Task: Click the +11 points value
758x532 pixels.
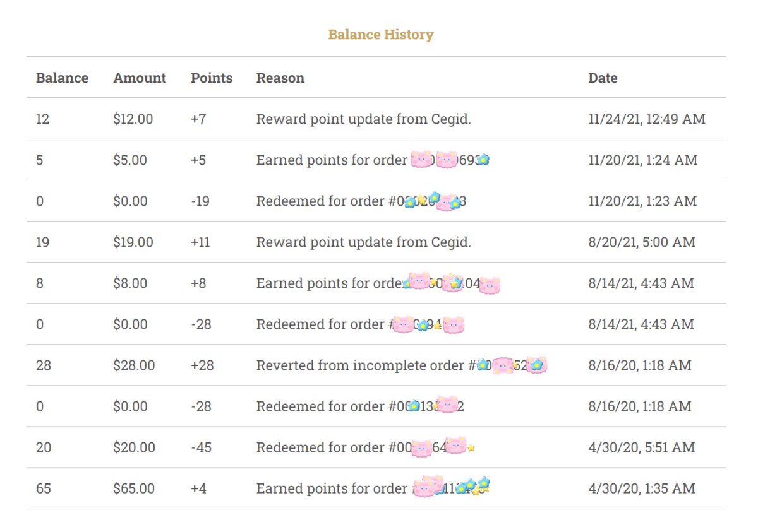Action: [200, 242]
